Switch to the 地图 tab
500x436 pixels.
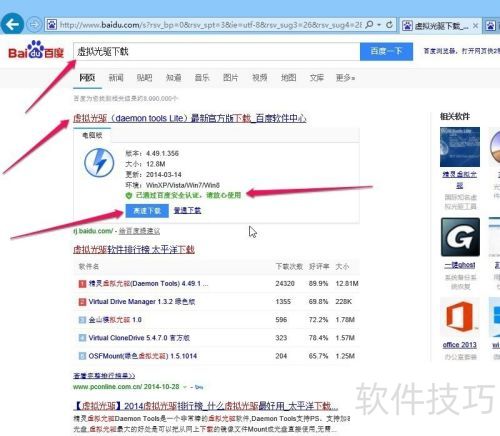click(288, 78)
